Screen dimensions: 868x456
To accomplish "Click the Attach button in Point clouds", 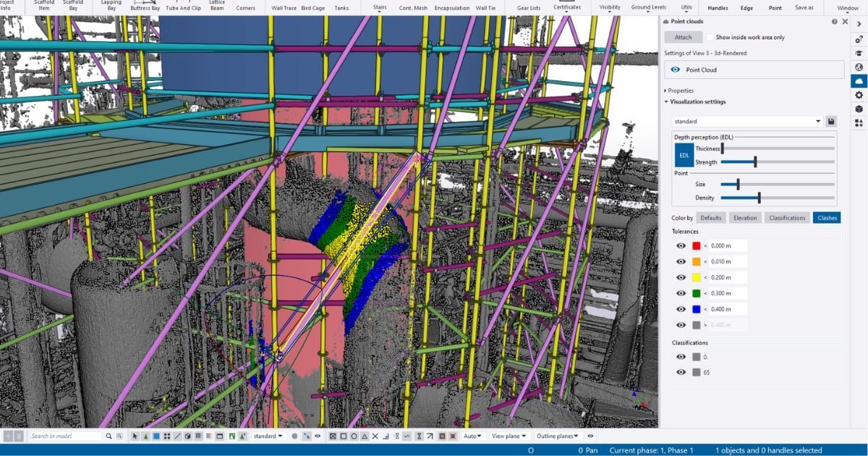I will coord(683,37).
